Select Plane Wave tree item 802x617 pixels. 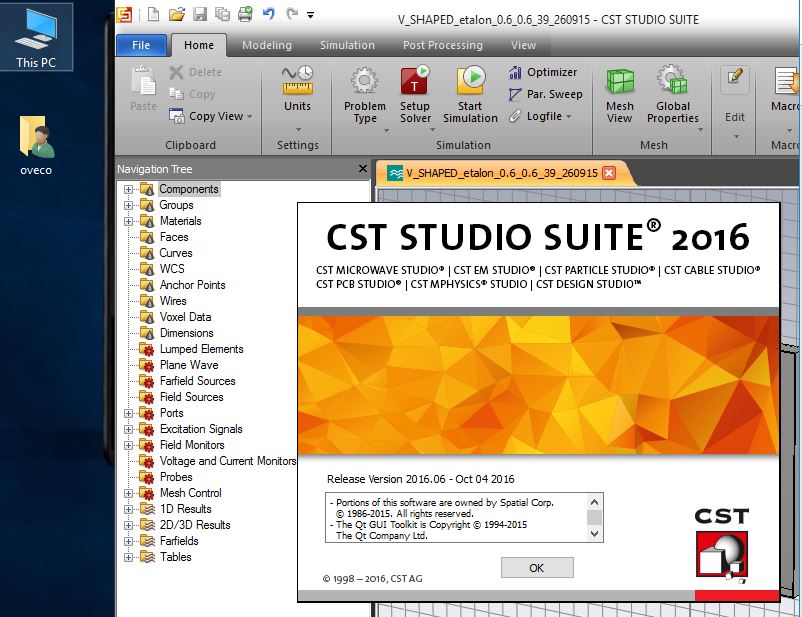(189, 365)
